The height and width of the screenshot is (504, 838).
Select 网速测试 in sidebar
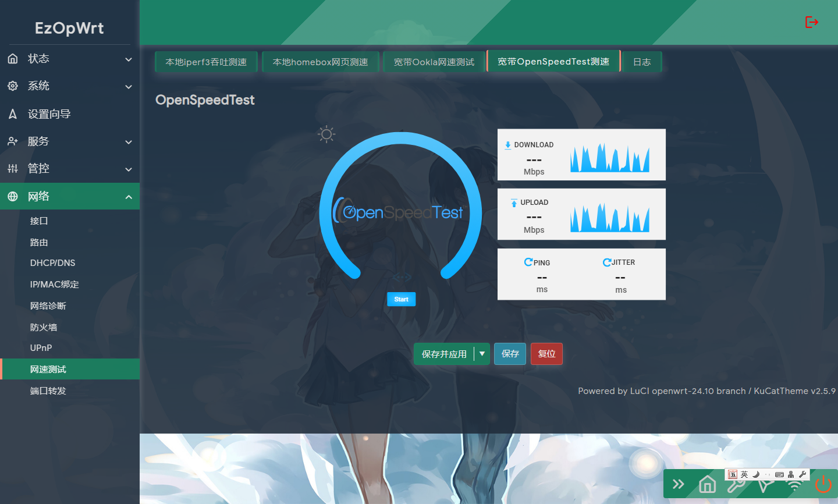(x=70, y=370)
